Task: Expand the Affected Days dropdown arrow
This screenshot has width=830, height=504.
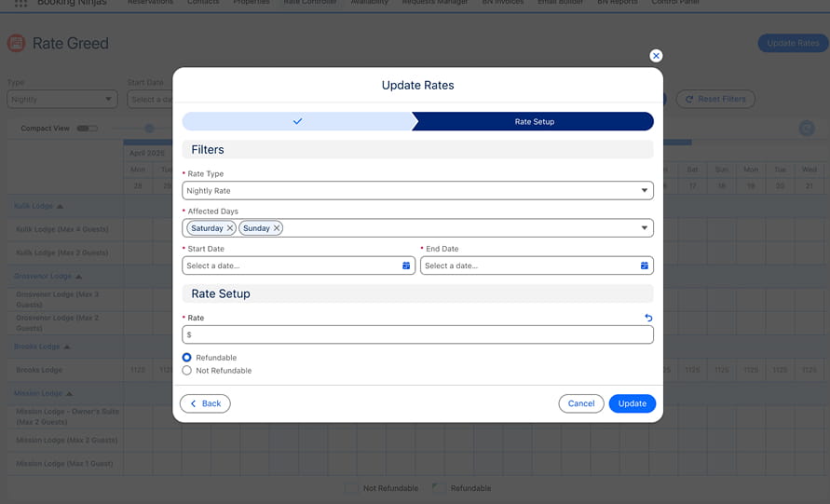Action: tap(644, 228)
